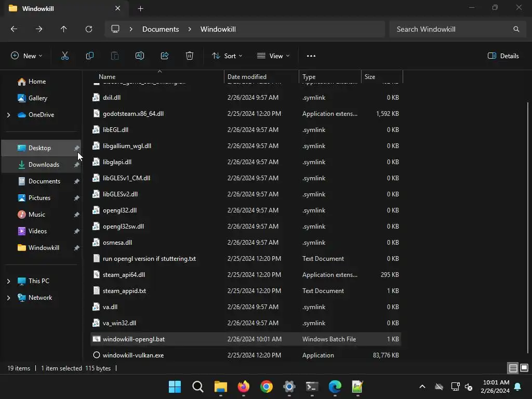The image size is (532, 399).
Task: Toggle the Details pane
Action: 503,56
